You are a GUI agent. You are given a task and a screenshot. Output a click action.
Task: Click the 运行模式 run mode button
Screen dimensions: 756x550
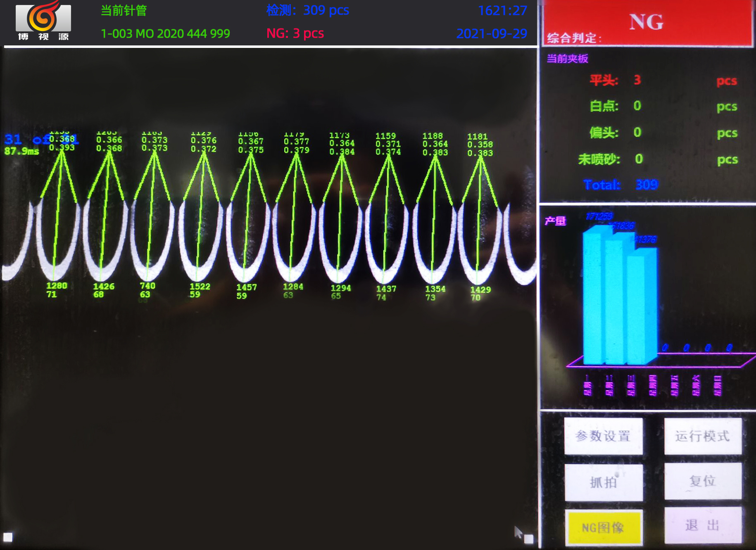point(703,436)
